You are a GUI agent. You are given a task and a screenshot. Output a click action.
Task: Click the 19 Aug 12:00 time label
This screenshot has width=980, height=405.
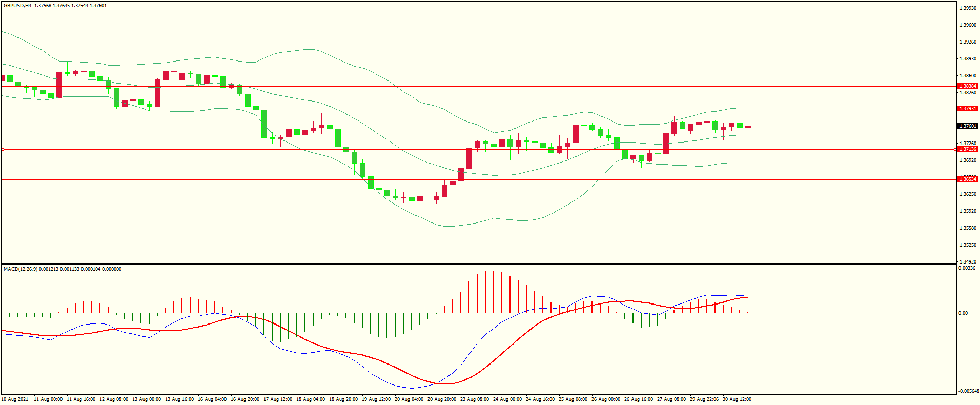376,399
